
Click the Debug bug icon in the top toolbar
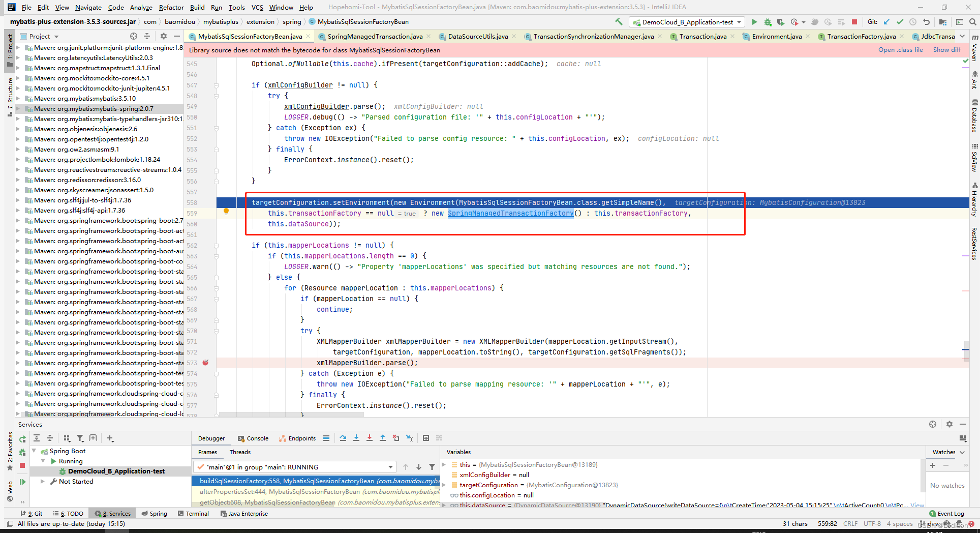[x=768, y=22]
